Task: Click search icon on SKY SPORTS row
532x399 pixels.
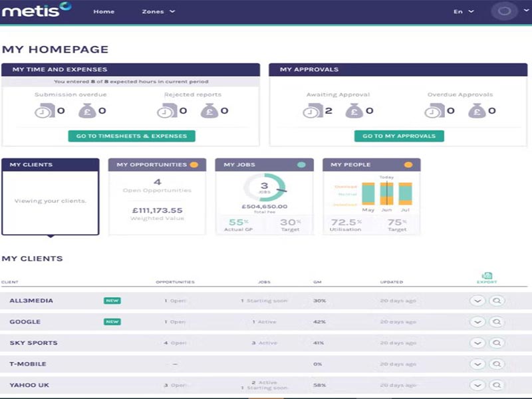Action: pos(497,343)
